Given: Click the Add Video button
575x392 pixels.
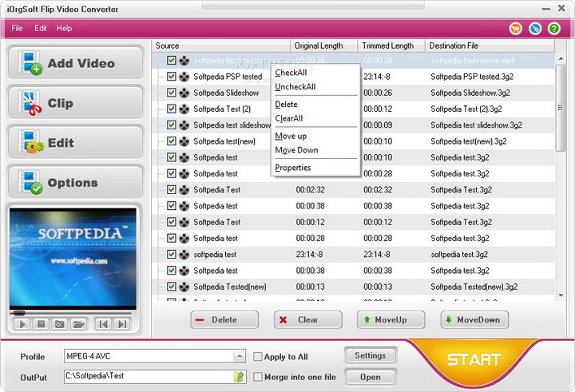Looking at the screenshot, I should click(75, 63).
